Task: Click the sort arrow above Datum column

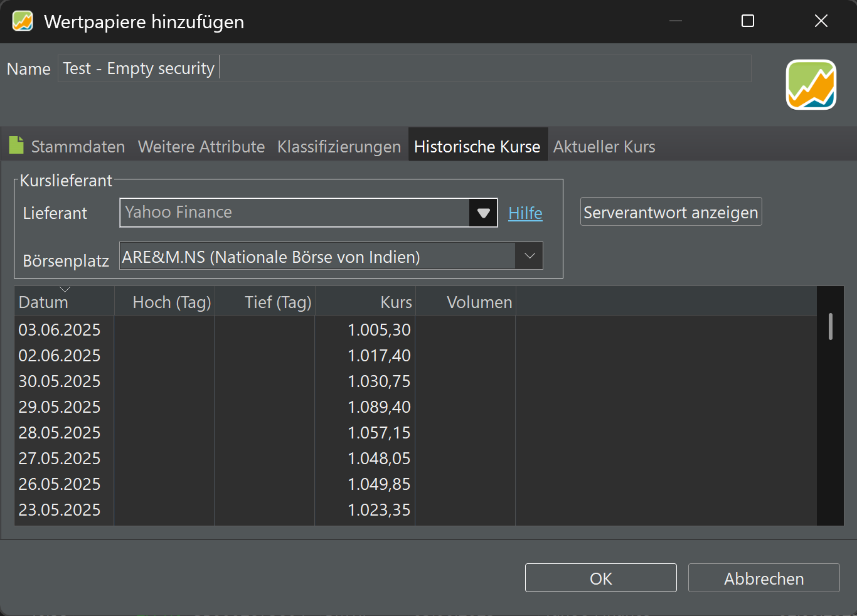Action: coord(65,289)
